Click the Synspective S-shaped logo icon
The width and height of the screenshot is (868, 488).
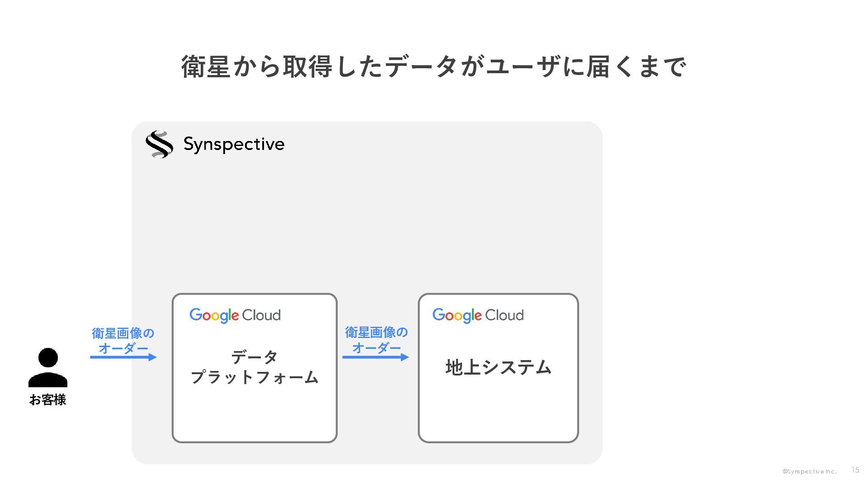159,144
